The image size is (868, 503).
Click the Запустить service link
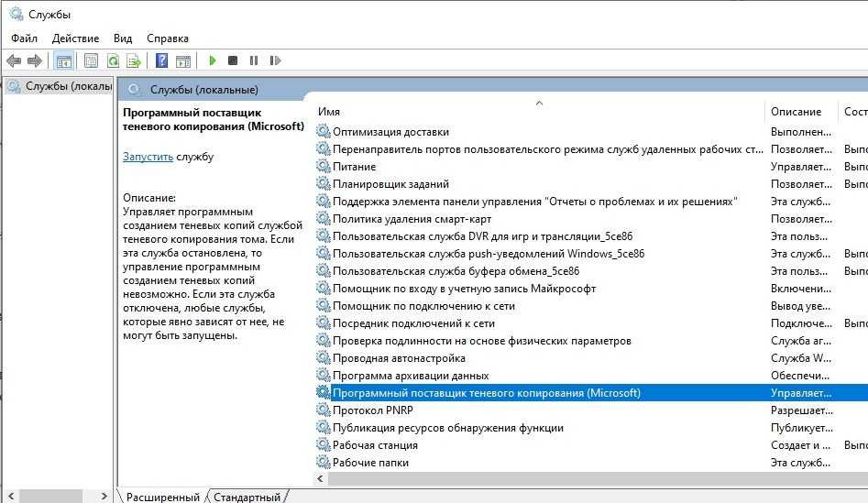(148, 157)
